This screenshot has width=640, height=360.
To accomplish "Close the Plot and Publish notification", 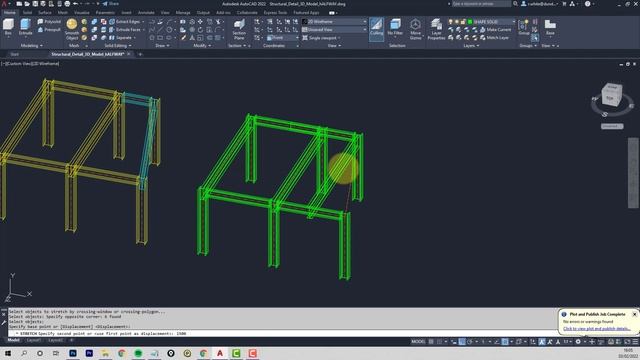I will click(x=634, y=314).
